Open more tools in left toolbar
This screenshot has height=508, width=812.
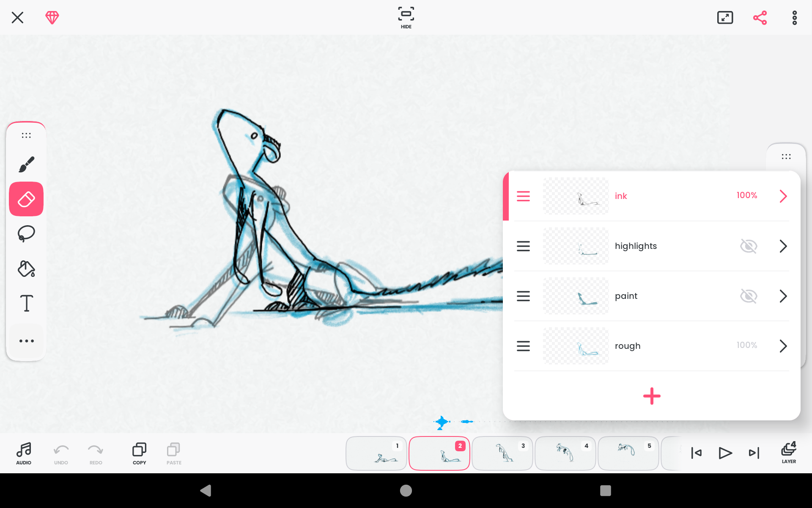[26, 341]
